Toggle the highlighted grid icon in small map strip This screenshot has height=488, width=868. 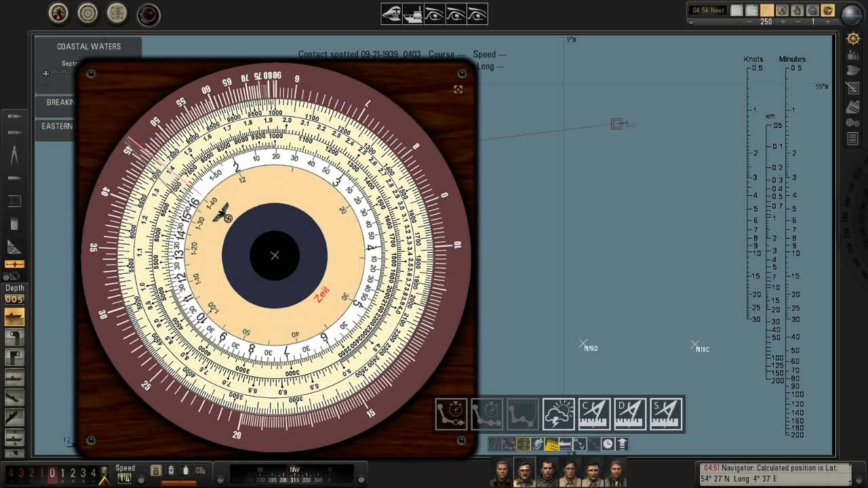523,445
